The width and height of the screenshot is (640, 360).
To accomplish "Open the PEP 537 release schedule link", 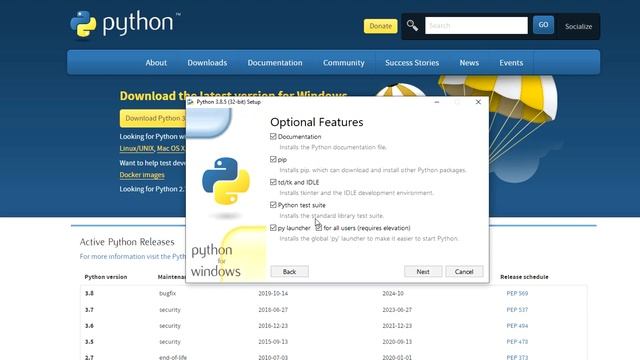I will pos(517,309).
